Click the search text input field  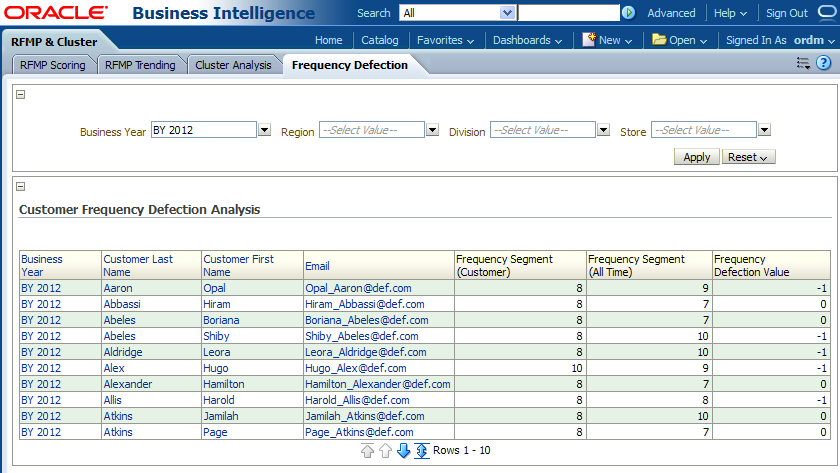567,13
